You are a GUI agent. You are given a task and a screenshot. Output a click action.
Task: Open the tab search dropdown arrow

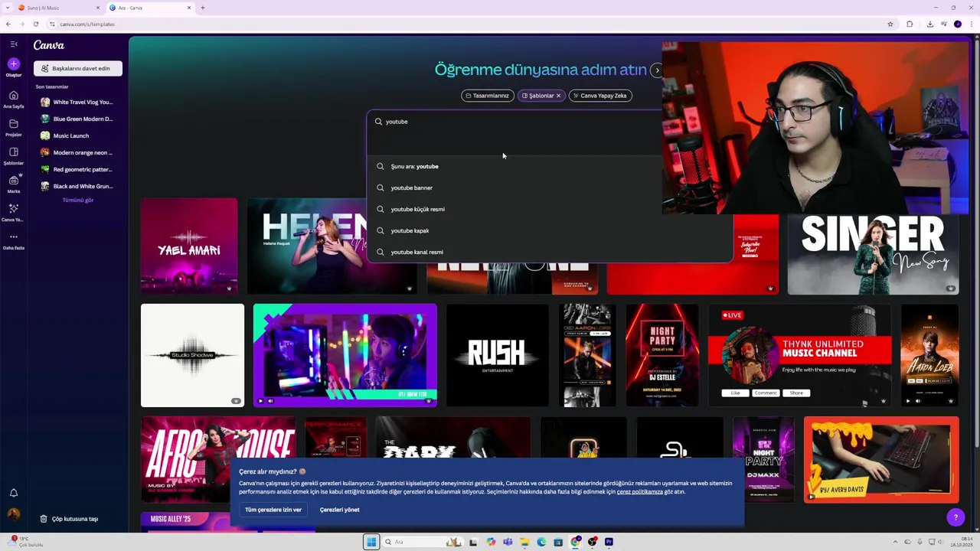(8, 8)
